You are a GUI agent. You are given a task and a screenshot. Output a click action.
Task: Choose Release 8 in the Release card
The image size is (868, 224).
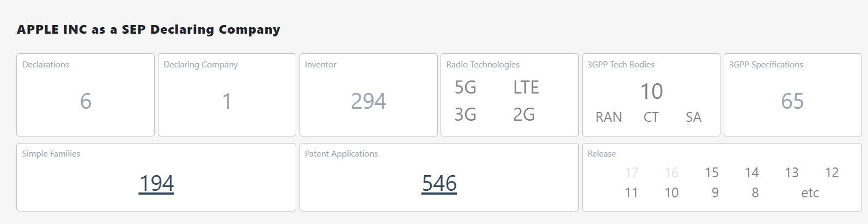(755, 193)
